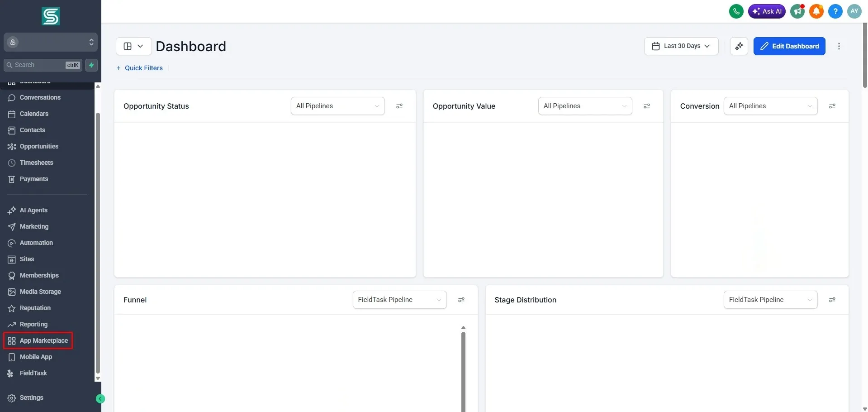Open the blue help question mark
This screenshot has width=868, height=412.
[835, 11]
